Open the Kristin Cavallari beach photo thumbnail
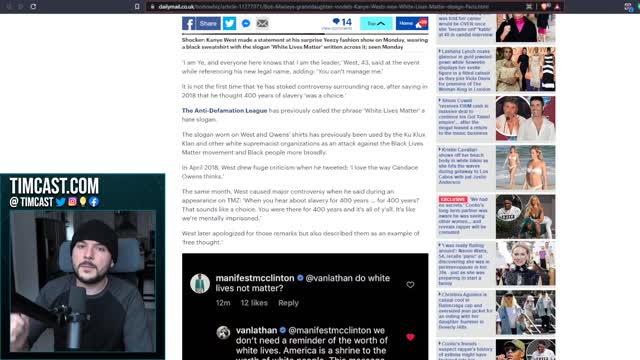640x360 pixels. pos(525,167)
